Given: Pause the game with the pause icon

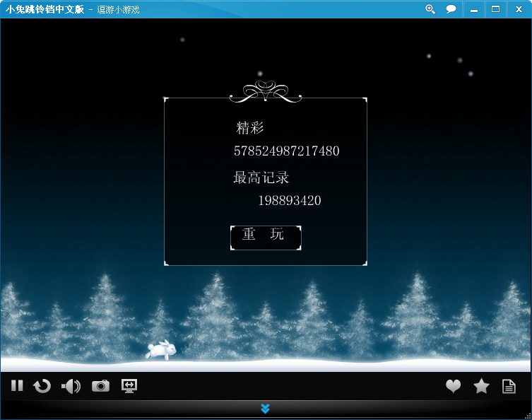Looking at the screenshot, I should click(x=17, y=386).
